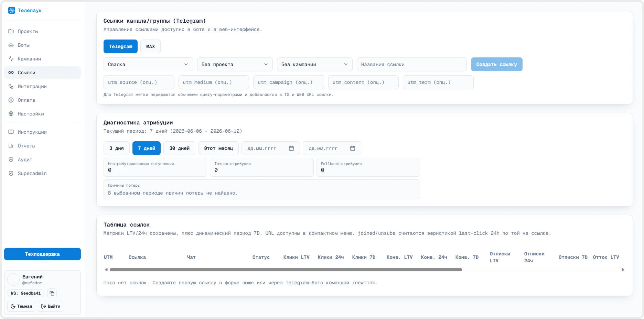The image size is (644, 319).
Task: Click the end date дд.мм.гггг field
Action: pyautogui.click(x=332, y=148)
